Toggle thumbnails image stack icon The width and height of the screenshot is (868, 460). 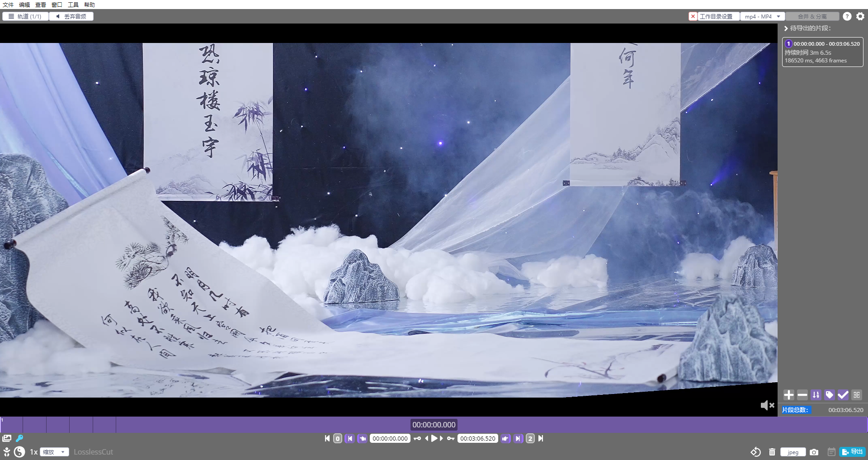7,438
